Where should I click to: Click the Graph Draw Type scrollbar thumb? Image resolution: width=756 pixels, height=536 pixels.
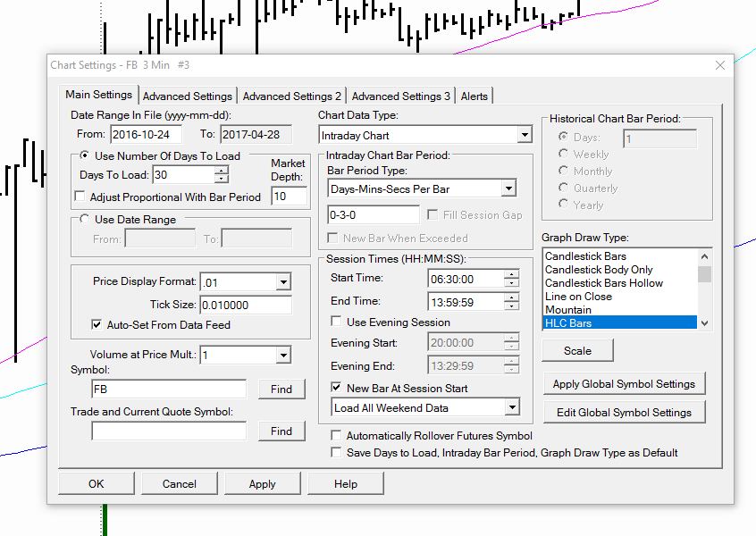point(704,273)
